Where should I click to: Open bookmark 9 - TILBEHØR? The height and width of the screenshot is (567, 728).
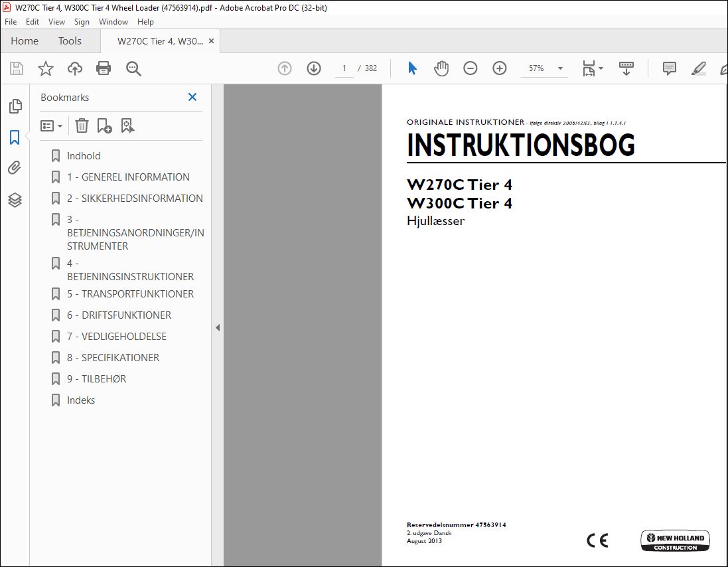pyautogui.click(x=96, y=379)
